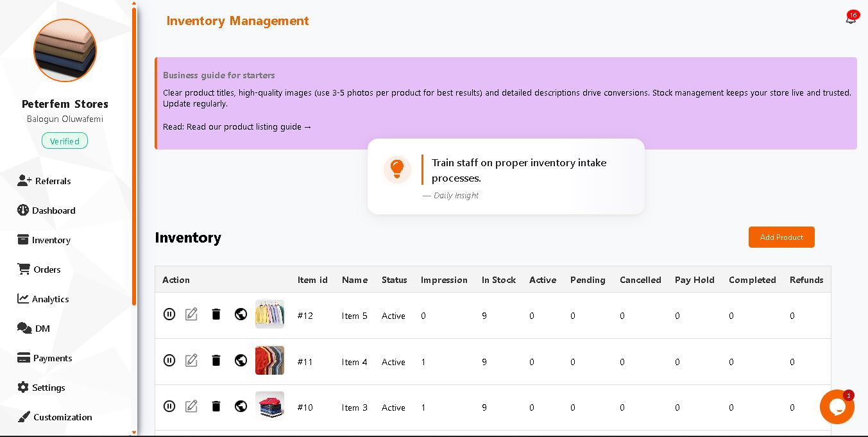Pause the listing for Item 5
Screen dimensions: 868x437
[169, 314]
